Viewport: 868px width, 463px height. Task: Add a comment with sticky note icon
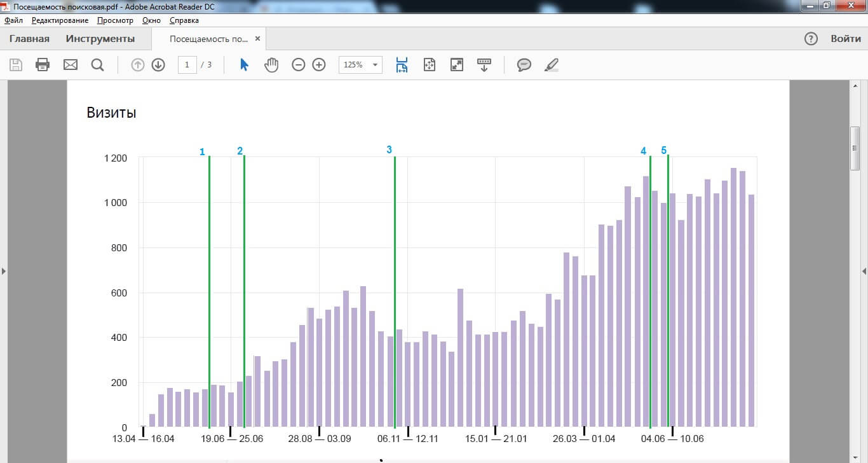tap(524, 65)
